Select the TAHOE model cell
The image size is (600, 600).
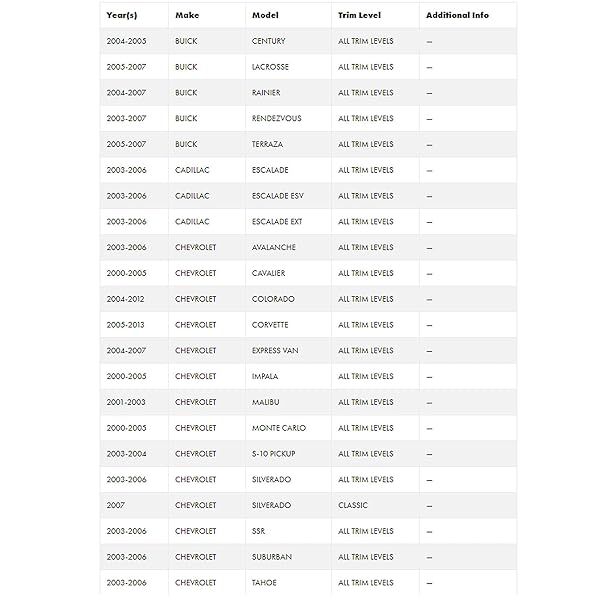pyautogui.click(x=265, y=583)
